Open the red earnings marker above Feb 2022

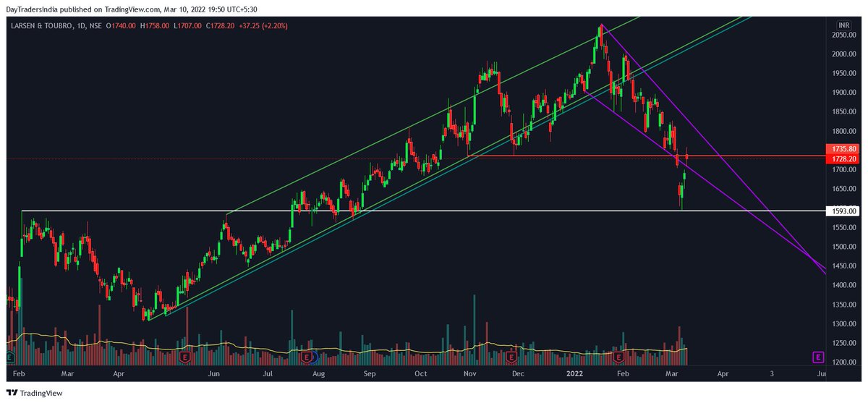coord(619,357)
